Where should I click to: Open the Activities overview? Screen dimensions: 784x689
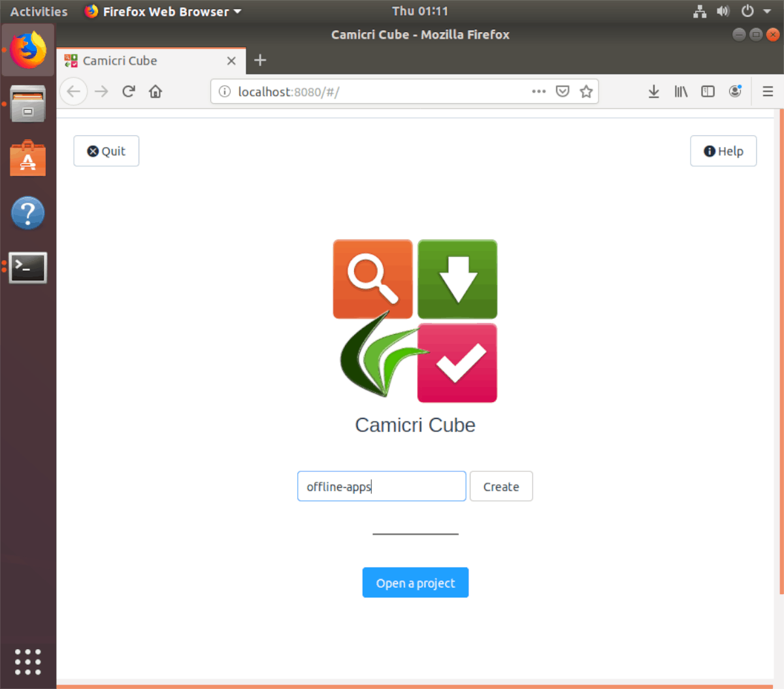click(x=39, y=10)
